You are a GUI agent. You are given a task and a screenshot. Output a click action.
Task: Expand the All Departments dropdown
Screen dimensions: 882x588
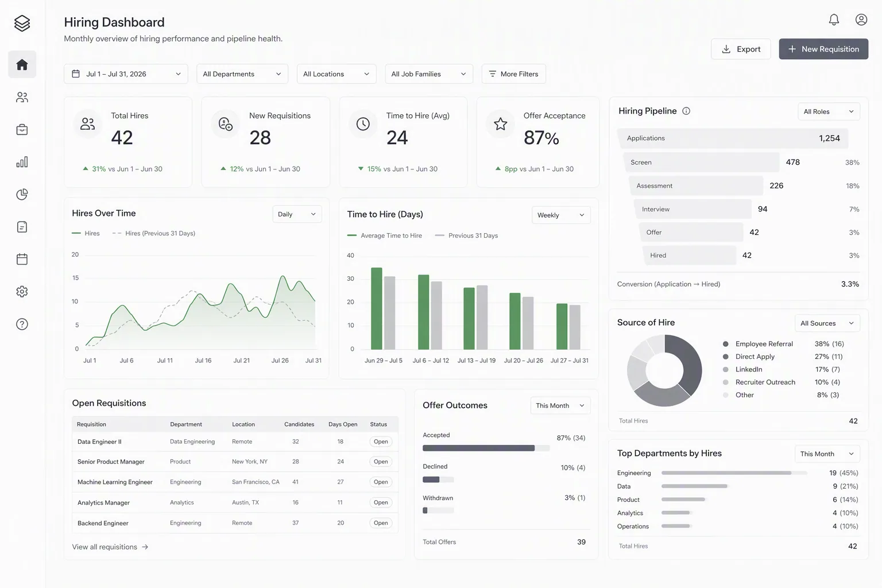(x=242, y=74)
